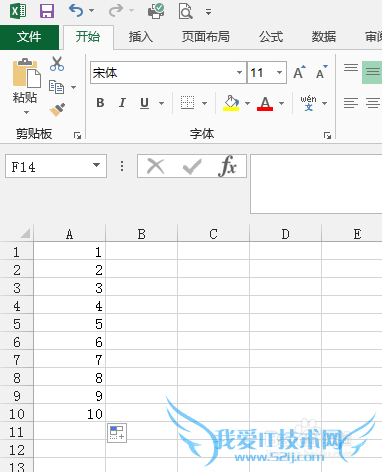Open the 宋体 font name dropdown

click(239, 72)
